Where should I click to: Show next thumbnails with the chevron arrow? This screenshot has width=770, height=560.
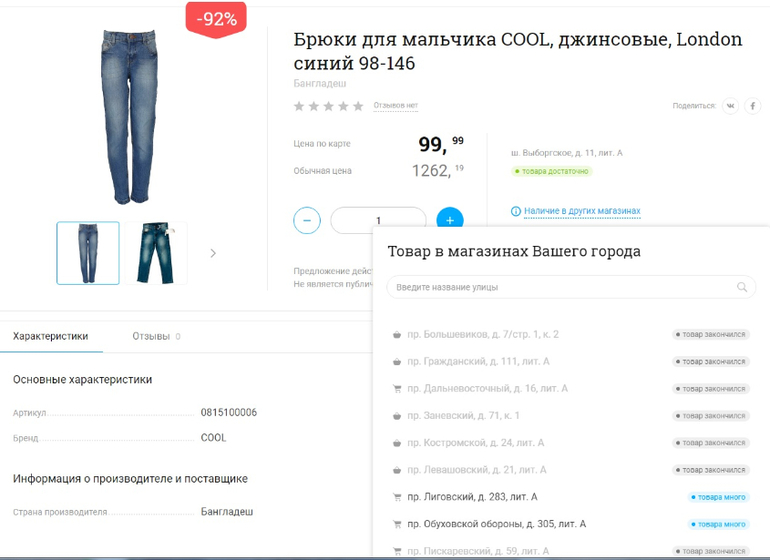pyautogui.click(x=213, y=253)
